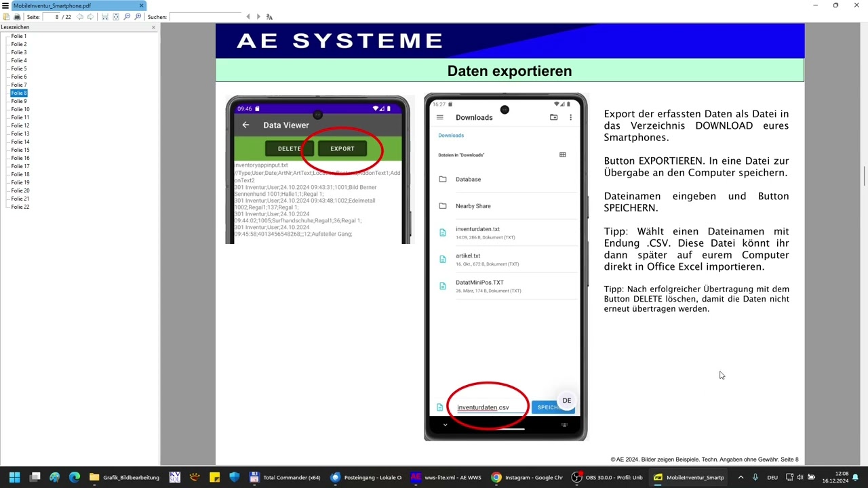This screenshot has width=868, height=488.
Task: Switch to the Instagram Google Chrome window
Action: [528, 477]
